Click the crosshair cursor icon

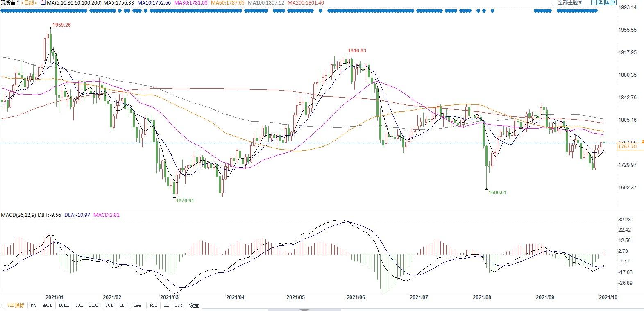point(594,2)
